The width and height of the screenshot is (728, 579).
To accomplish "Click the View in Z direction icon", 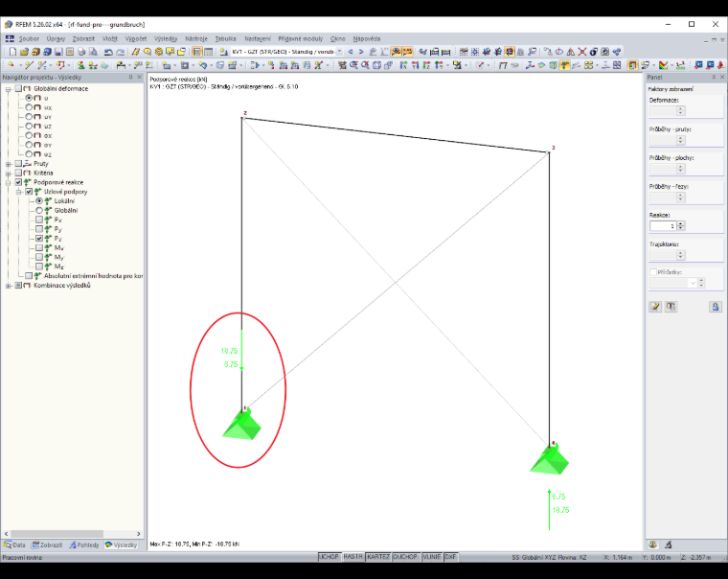I will [x=426, y=65].
